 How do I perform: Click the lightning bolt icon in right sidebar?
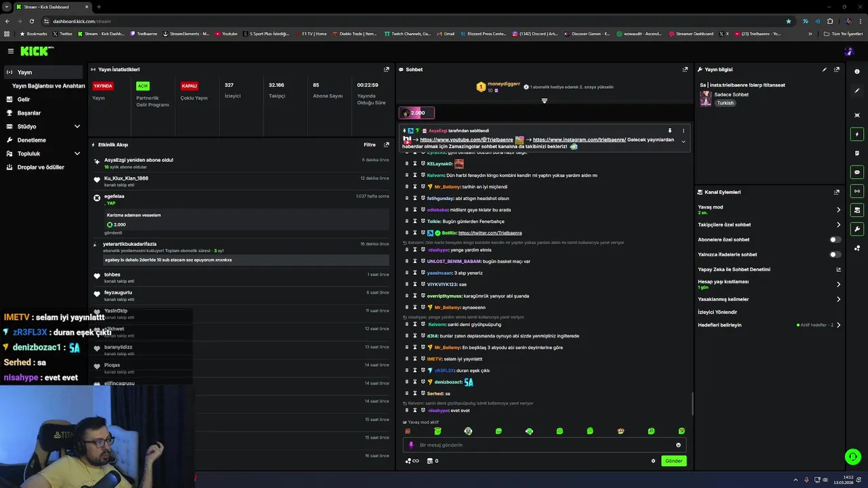(x=857, y=134)
